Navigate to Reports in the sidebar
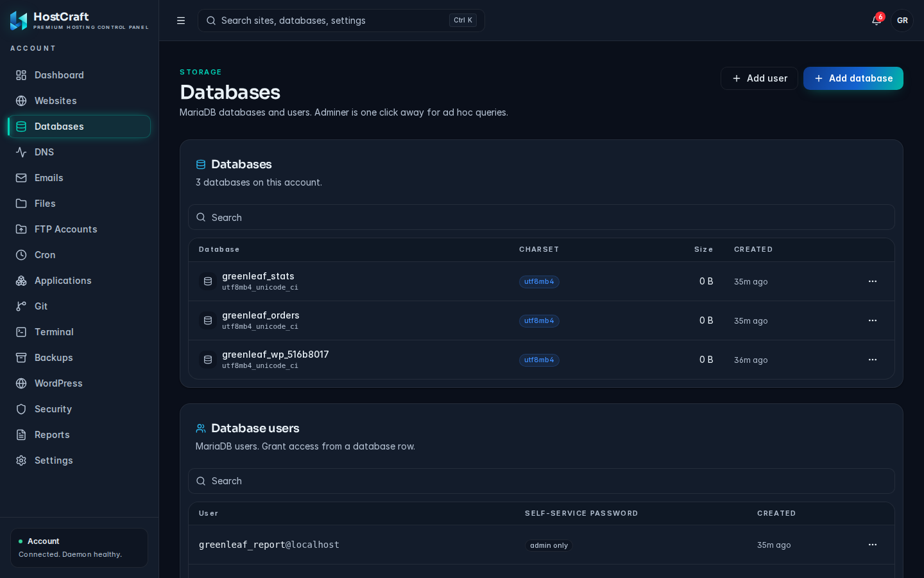Screen dimensions: 924x578 pyautogui.click(x=80, y=435)
